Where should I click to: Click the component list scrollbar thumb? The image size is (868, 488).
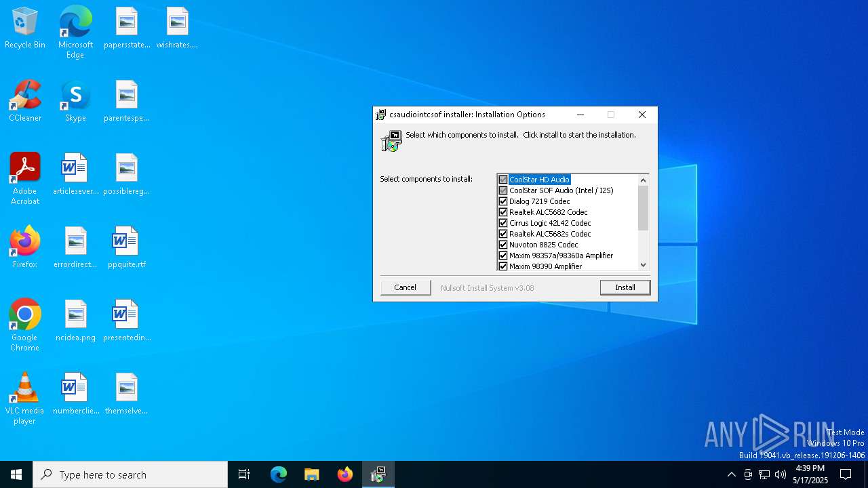click(643, 208)
